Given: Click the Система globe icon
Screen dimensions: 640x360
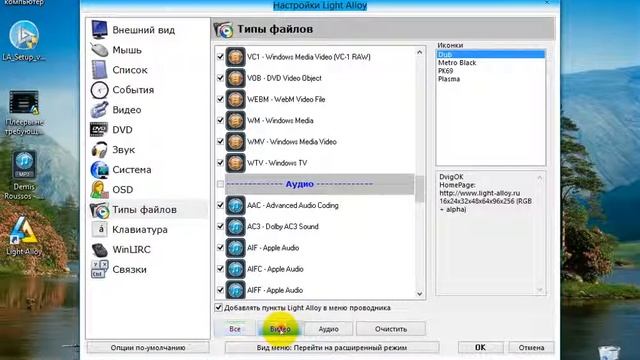Looking at the screenshot, I should pos(99,170).
